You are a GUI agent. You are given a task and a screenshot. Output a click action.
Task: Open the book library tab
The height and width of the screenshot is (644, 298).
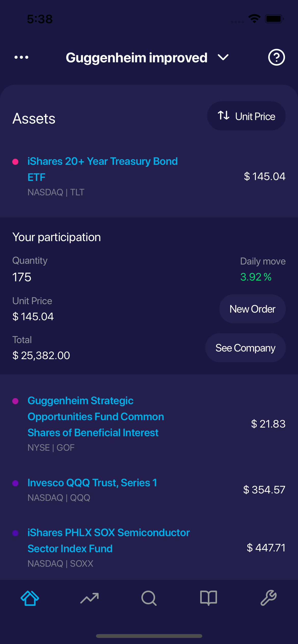[209, 598]
